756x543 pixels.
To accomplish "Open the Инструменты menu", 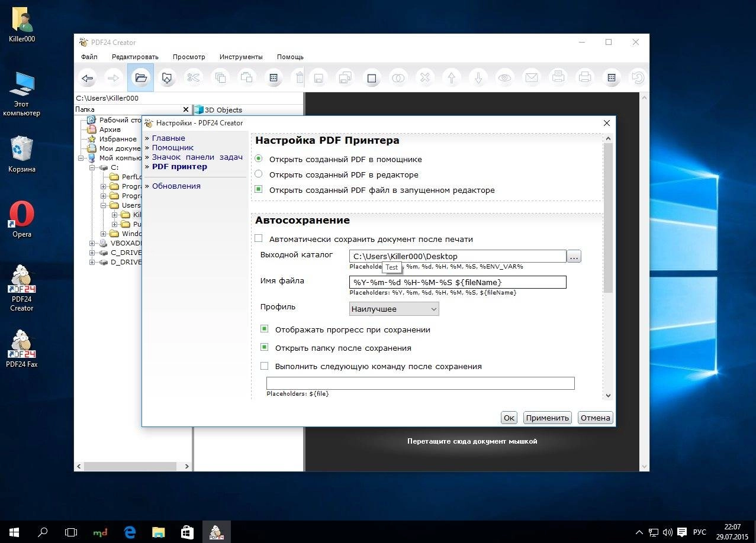I will click(241, 57).
